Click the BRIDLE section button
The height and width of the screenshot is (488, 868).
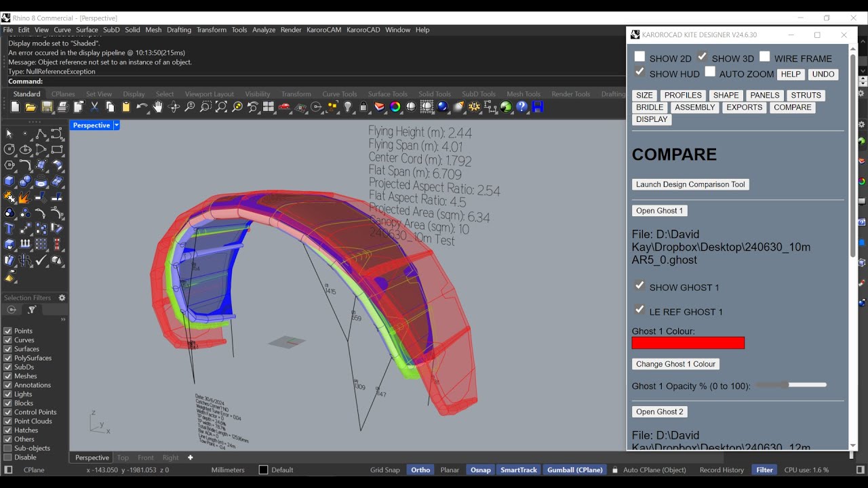pyautogui.click(x=650, y=107)
